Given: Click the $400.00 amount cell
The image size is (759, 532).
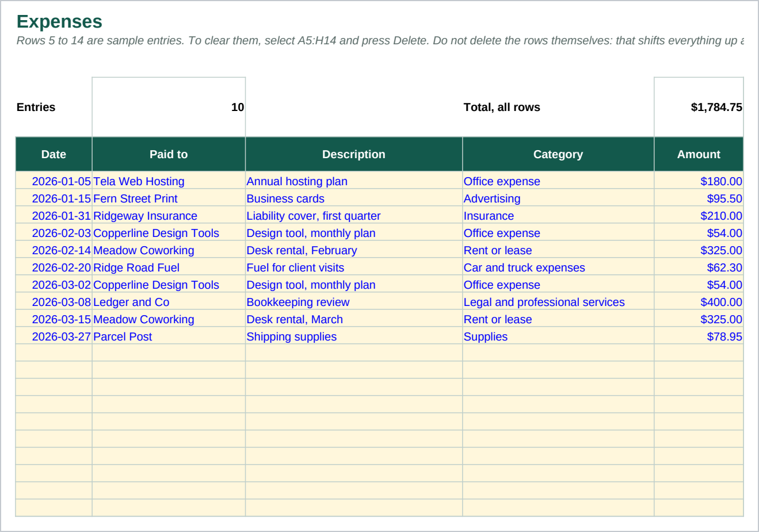Looking at the screenshot, I should coord(699,302).
